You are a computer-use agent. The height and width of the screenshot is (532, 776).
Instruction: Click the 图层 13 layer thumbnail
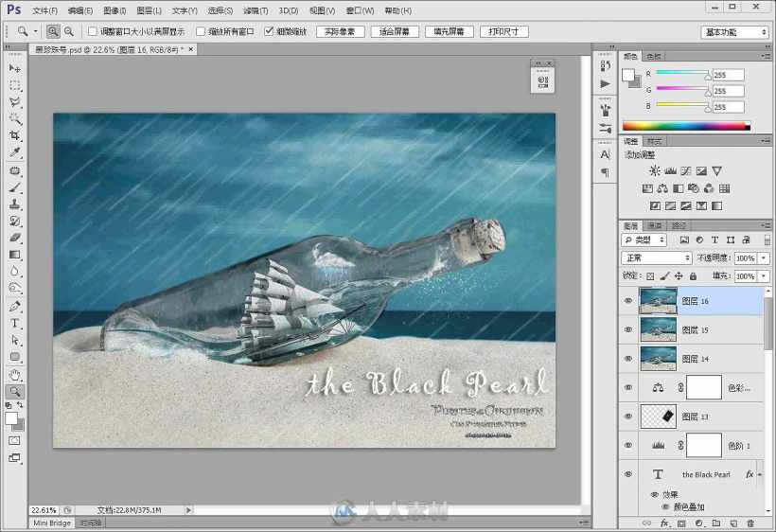click(x=659, y=417)
